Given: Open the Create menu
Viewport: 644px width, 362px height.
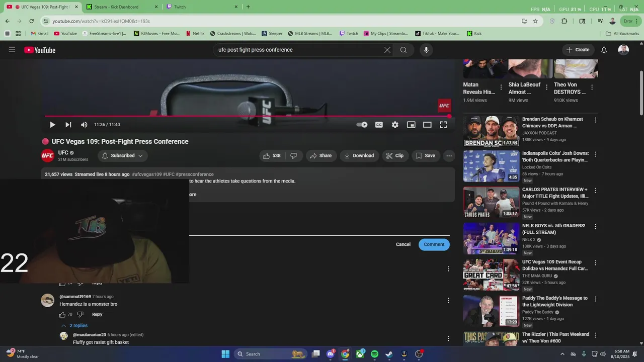Looking at the screenshot, I should point(578,50).
